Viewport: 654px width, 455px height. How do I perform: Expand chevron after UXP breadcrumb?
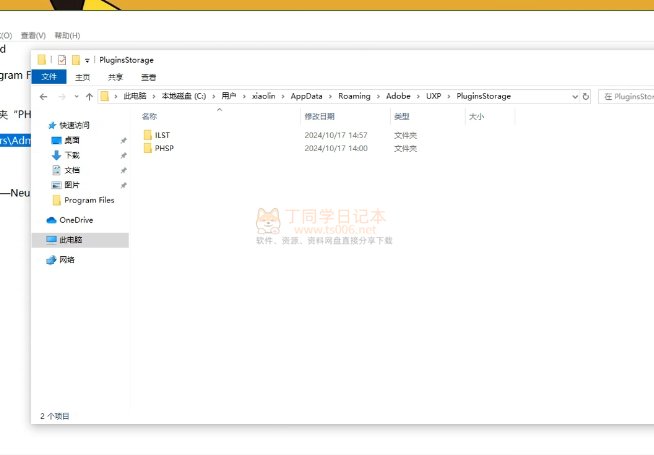point(449,96)
